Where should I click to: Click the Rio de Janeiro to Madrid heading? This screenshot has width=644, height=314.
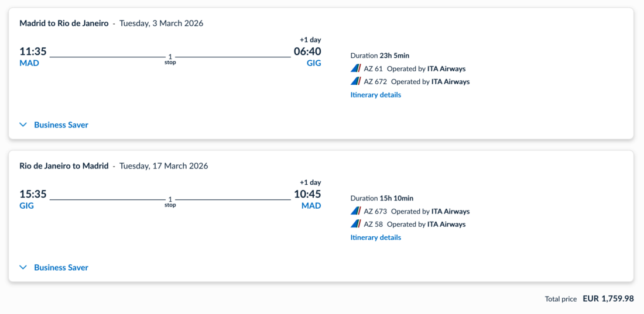coord(64,166)
